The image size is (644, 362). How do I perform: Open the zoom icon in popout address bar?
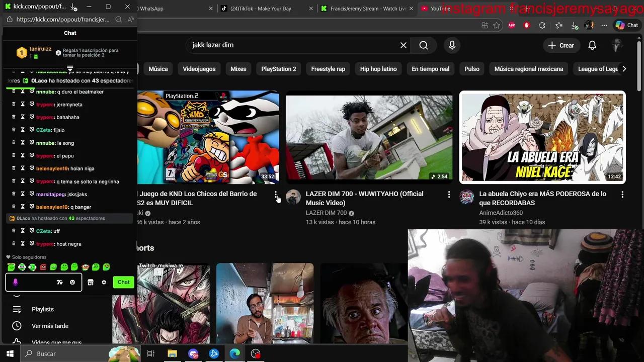point(119,19)
